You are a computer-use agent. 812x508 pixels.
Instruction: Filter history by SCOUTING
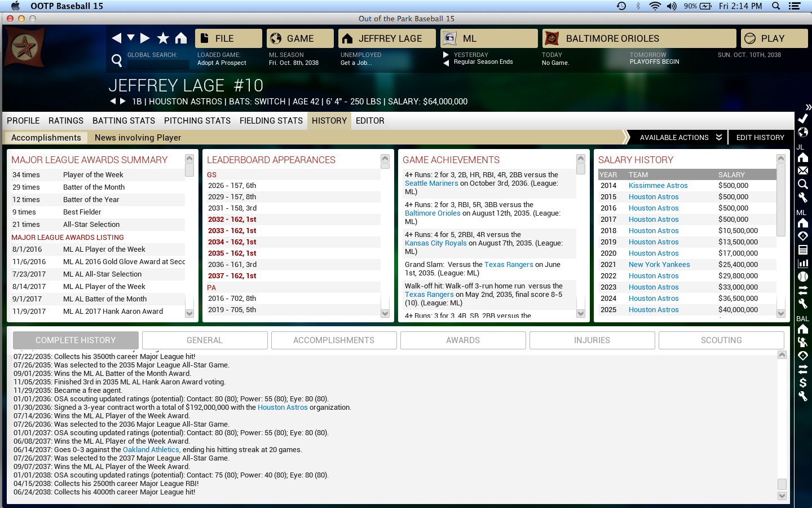click(x=721, y=340)
